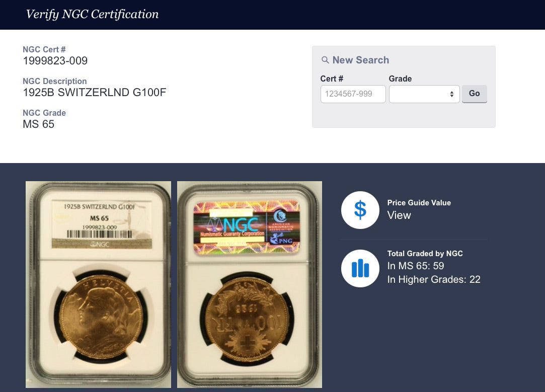Click the magnifier icon beside New Search
Image resolution: width=545 pixels, height=392 pixels.
click(325, 60)
